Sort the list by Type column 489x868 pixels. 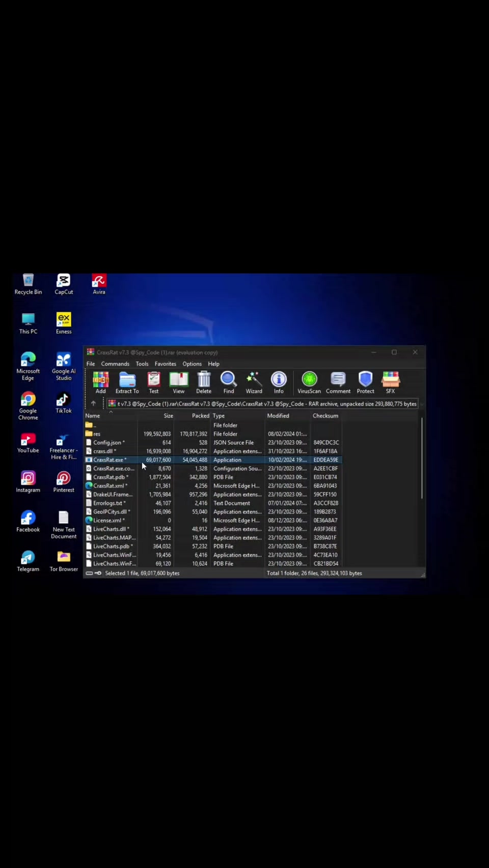click(238, 416)
